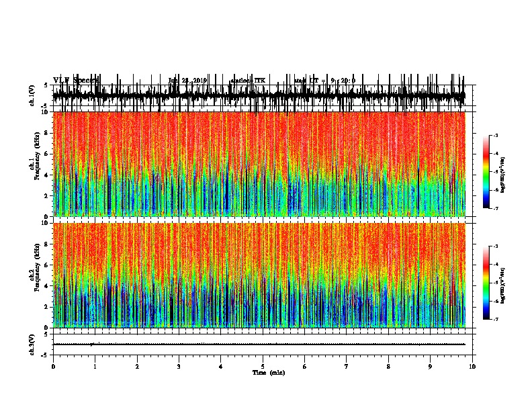Viewport: 532px width, 411px height.
Task: Click the "VLF Spectra" plot title
Action: click(77, 80)
